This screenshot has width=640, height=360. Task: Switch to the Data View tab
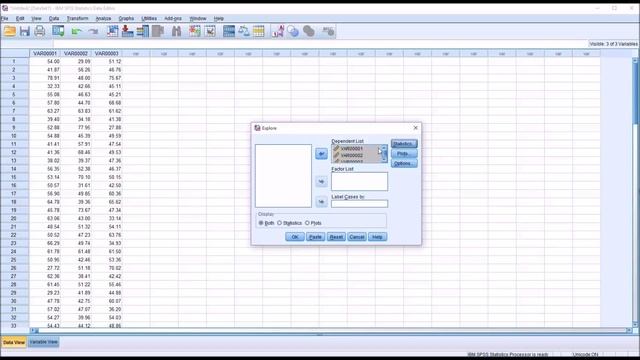(14, 342)
